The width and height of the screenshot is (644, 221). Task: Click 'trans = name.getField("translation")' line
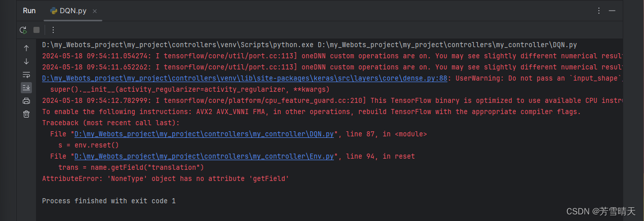(x=131, y=167)
